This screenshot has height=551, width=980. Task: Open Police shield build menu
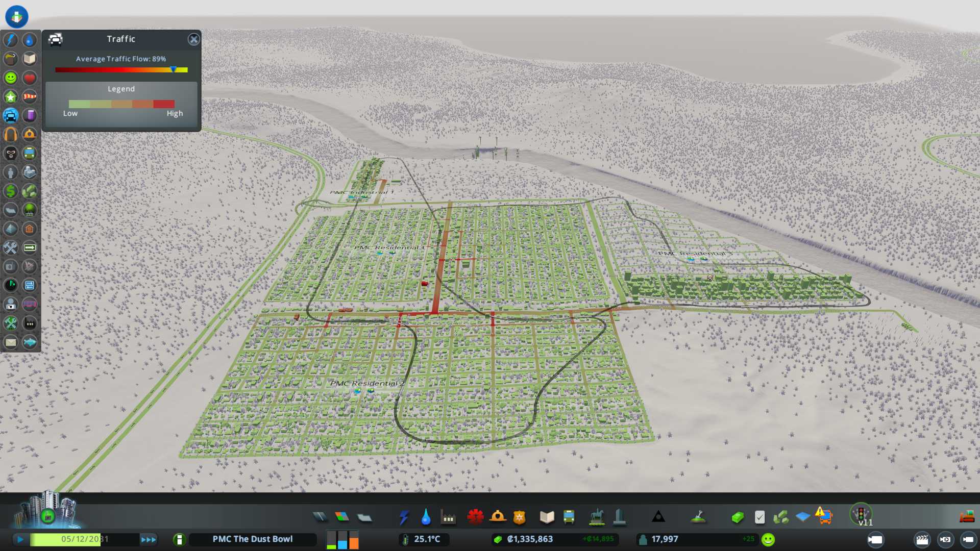tap(519, 517)
